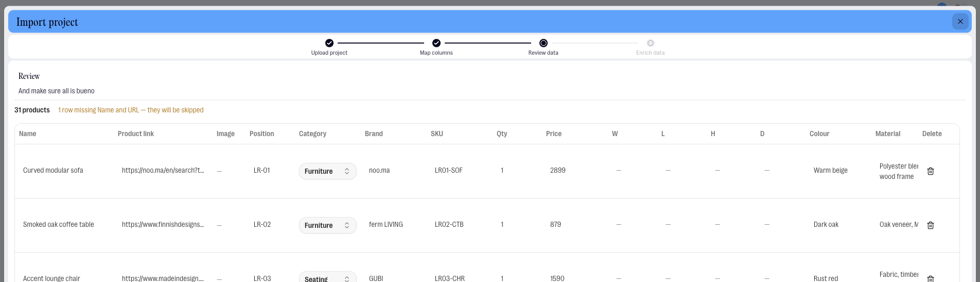Click the missing rows warning text

(131, 110)
